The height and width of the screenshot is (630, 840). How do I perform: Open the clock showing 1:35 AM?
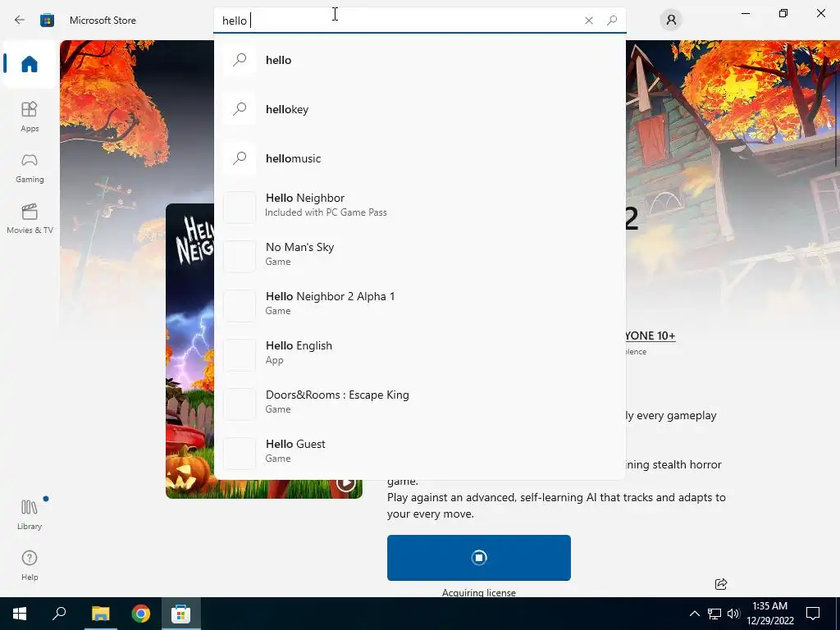coord(770,614)
